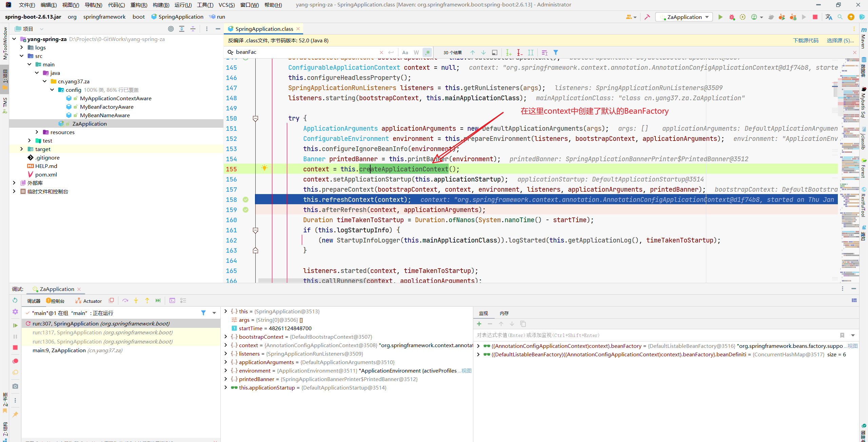The height and width of the screenshot is (442, 868).
Task: Pin the debug tab with the pin icon
Action: (15, 414)
